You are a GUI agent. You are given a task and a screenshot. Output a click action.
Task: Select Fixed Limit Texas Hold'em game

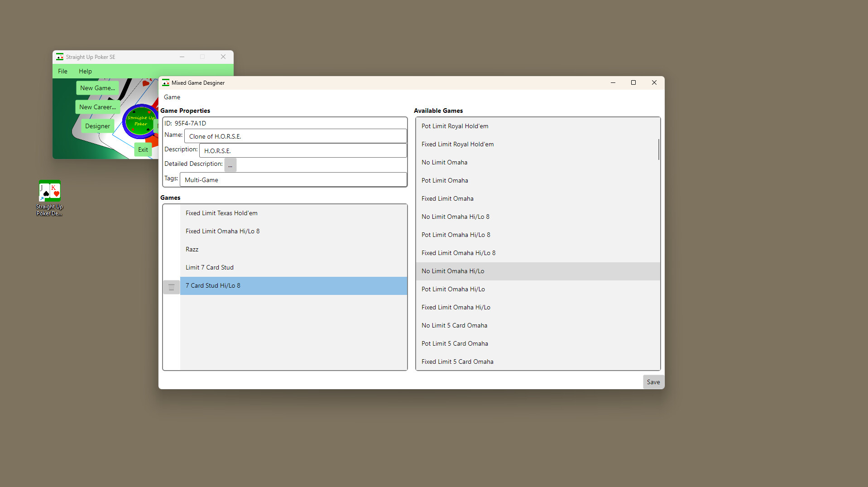pos(221,213)
